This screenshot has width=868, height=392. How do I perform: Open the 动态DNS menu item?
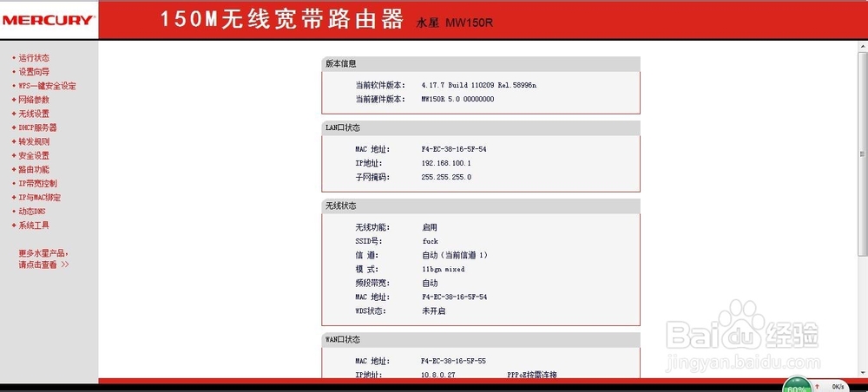(x=32, y=212)
